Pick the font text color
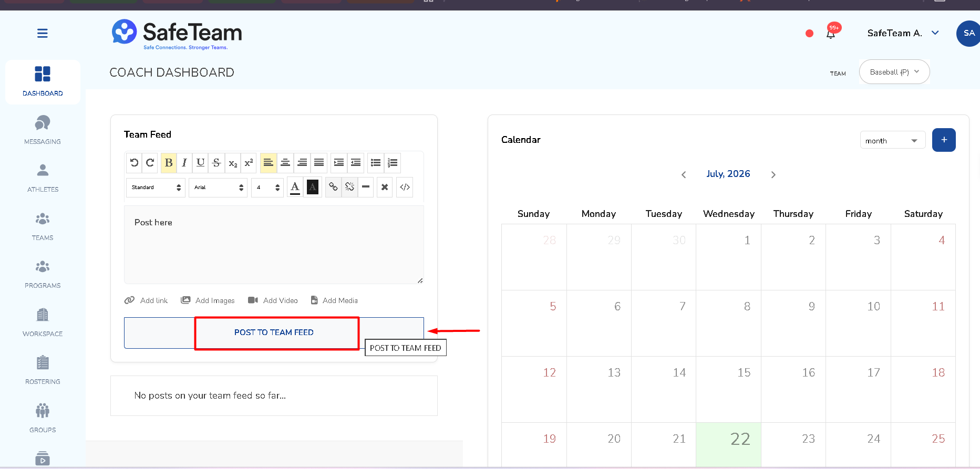The height and width of the screenshot is (469, 980). 295,187
